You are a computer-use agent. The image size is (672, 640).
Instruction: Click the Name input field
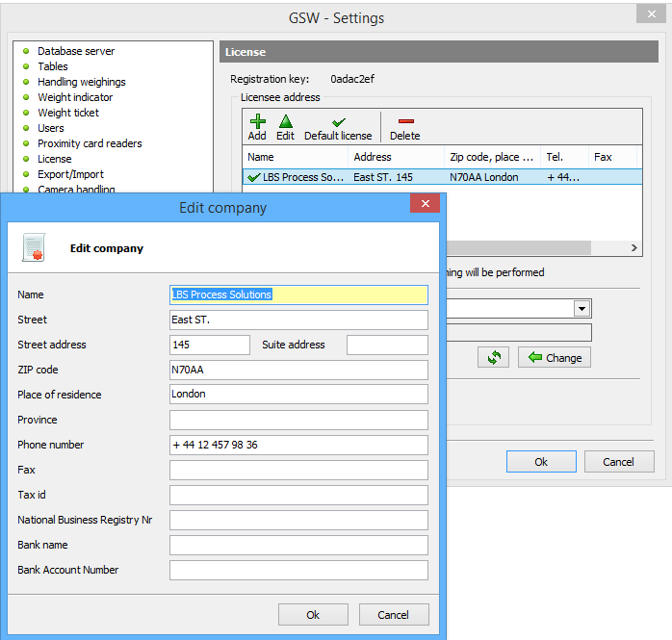click(x=298, y=294)
